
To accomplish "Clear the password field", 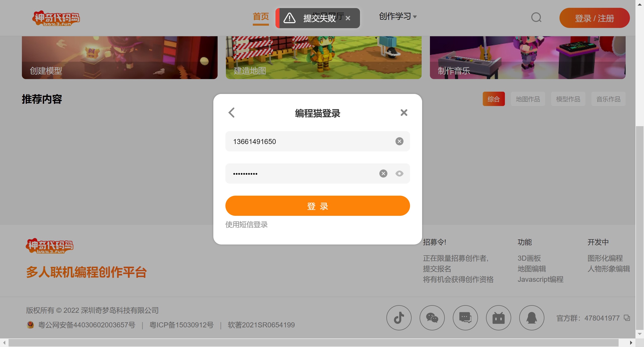I will (383, 173).
